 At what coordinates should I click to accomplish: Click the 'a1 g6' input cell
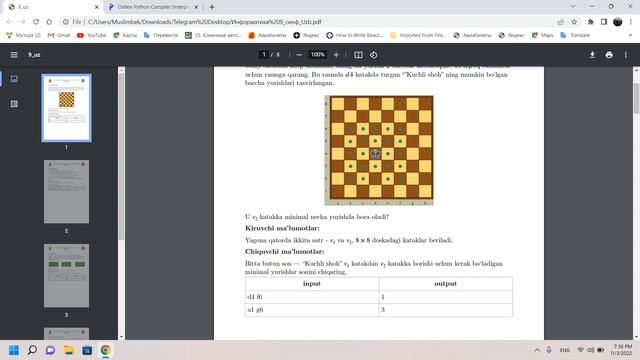pos(312,310)
